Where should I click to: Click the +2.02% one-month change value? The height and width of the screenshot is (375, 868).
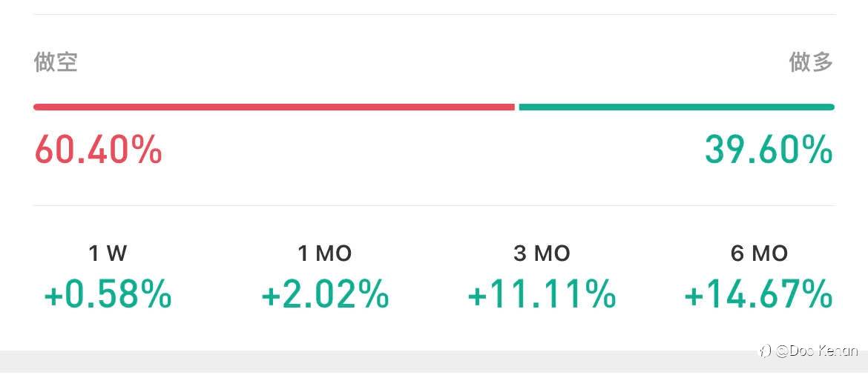(x=324, y=294)
